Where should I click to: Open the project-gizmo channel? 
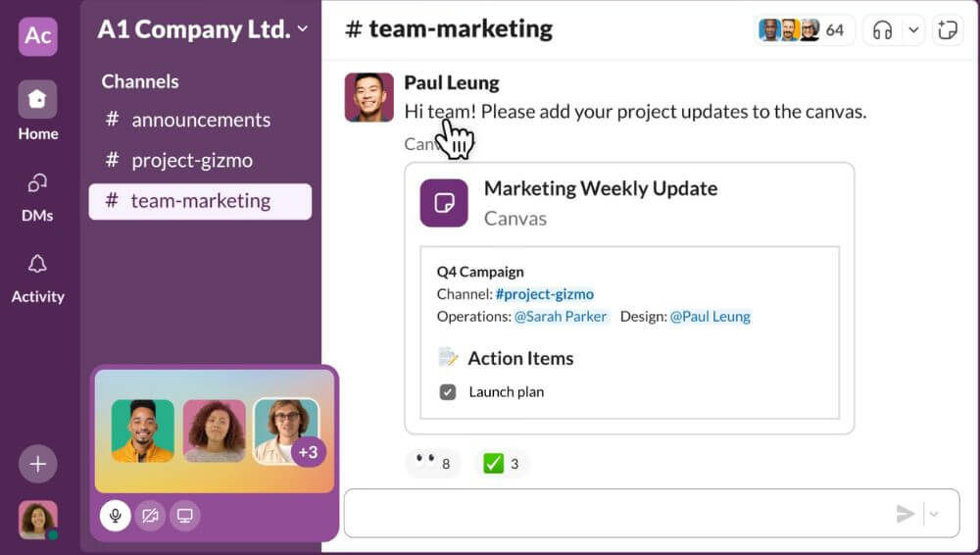click(200, 160)
